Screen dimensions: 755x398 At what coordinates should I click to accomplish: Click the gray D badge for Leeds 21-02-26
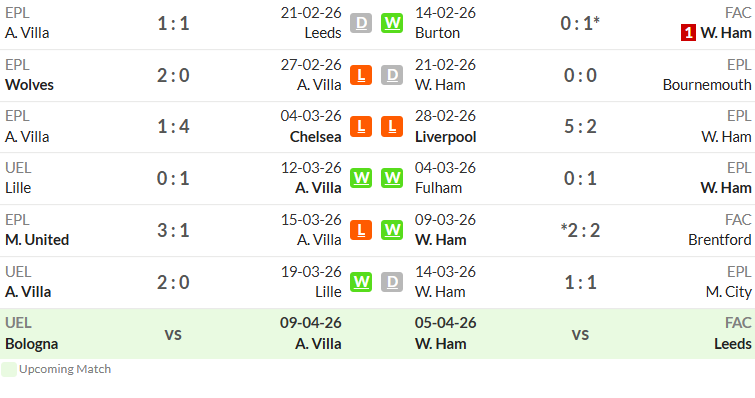[361, 23]
